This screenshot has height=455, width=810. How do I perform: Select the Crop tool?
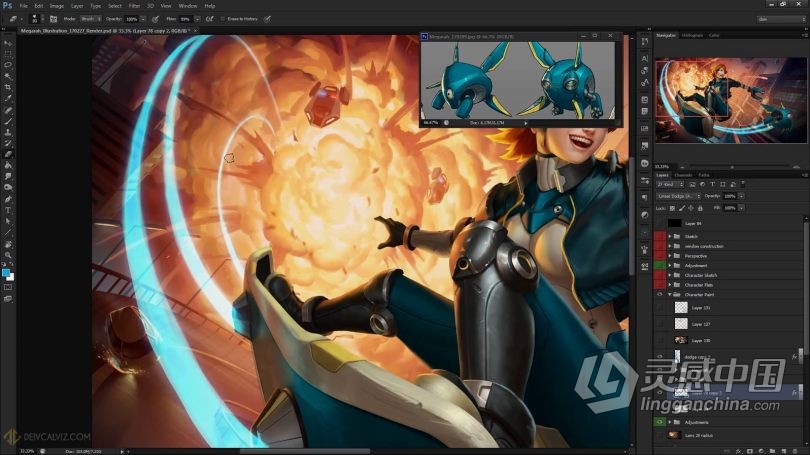pos(8,87)
